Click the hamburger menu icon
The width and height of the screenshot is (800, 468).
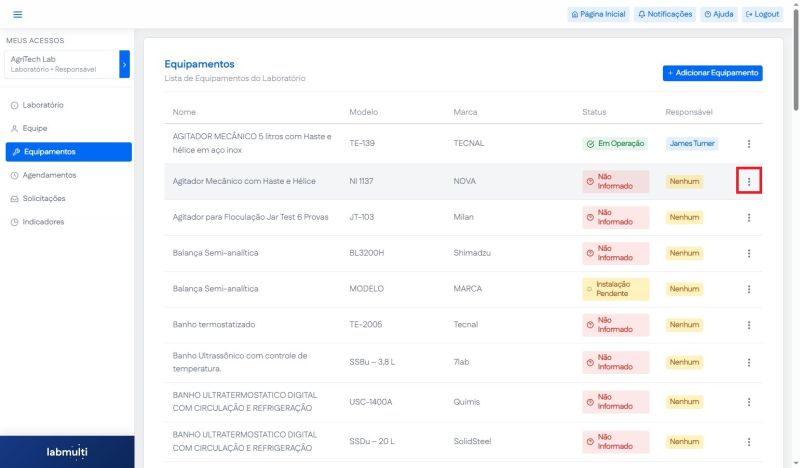pos(17,14)
